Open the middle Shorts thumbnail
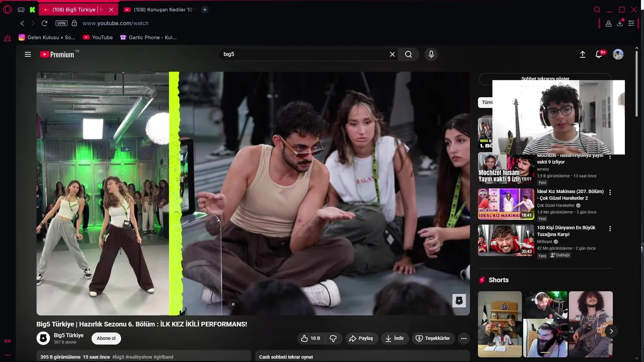 click(545, 324)
